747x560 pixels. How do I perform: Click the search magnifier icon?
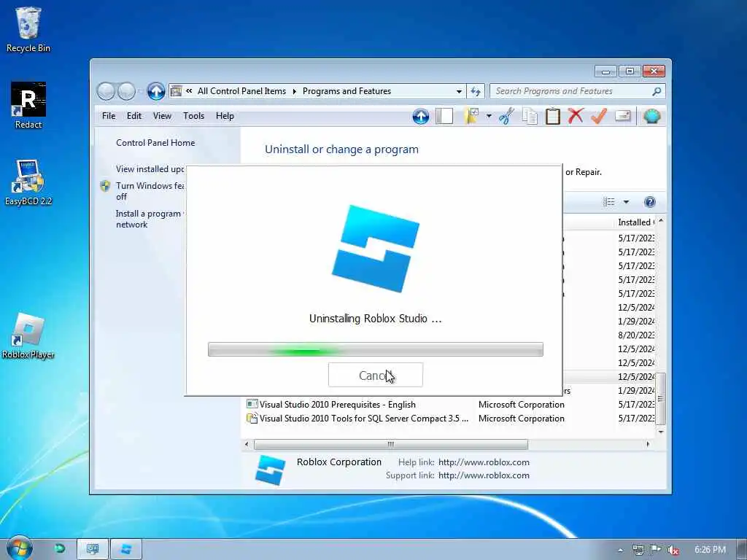point(657,91)
